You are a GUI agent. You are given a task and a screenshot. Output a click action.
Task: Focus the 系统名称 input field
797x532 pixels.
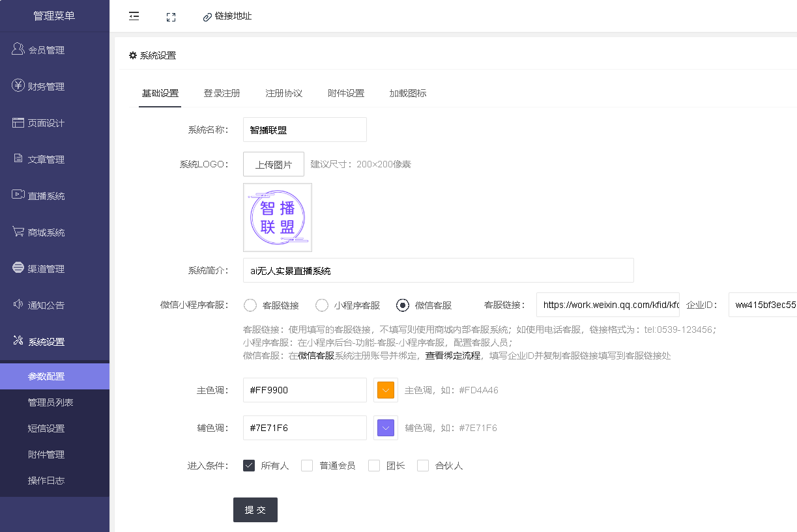[305, 130]
